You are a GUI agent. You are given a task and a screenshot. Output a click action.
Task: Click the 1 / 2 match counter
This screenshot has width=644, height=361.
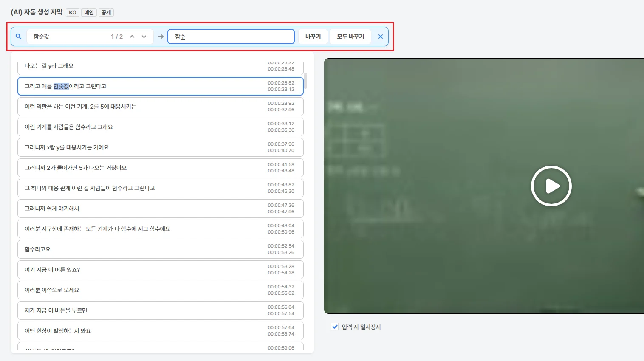tap(117, 37)
